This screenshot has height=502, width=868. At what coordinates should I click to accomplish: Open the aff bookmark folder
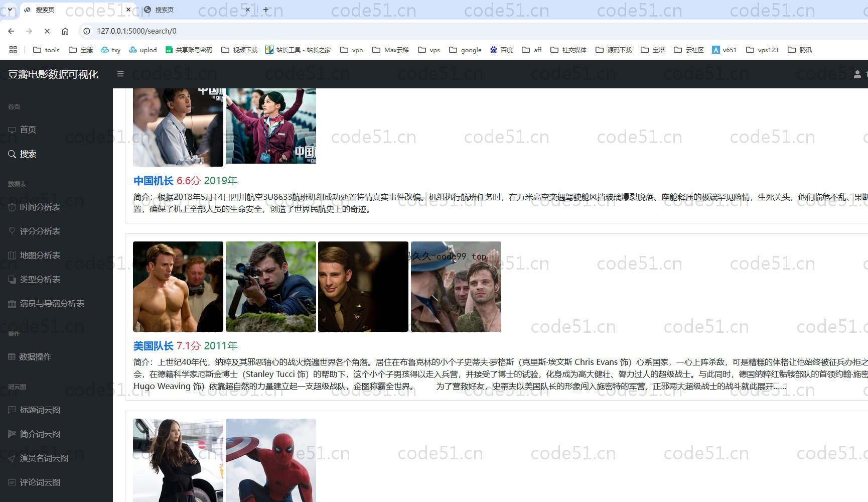532,50
